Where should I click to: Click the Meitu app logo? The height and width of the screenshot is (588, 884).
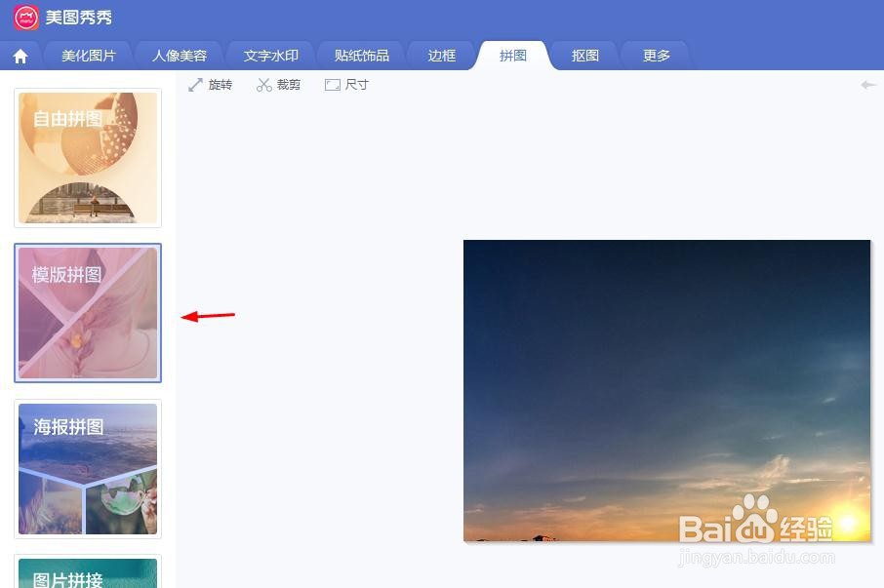(x=26, y=17)
